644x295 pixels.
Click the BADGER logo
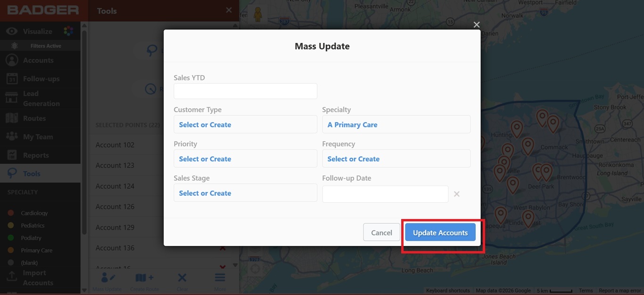point(42,10)
